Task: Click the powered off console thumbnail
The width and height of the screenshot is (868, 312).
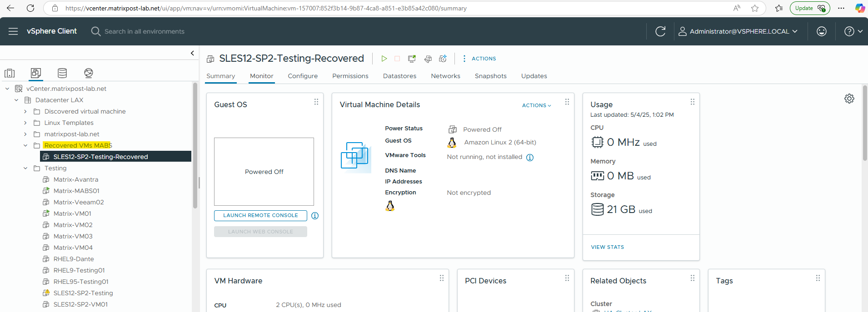Action: point(264,172)
